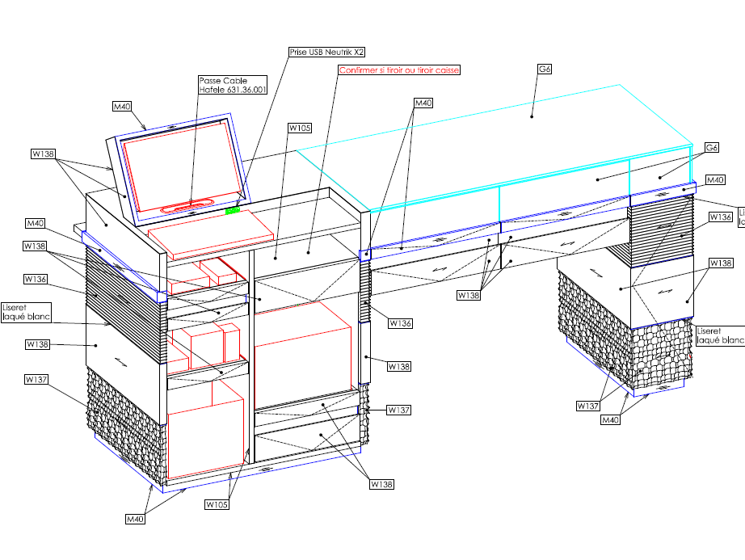Select the red cable pass oval under the screen
745x560 pixels.
187,207
